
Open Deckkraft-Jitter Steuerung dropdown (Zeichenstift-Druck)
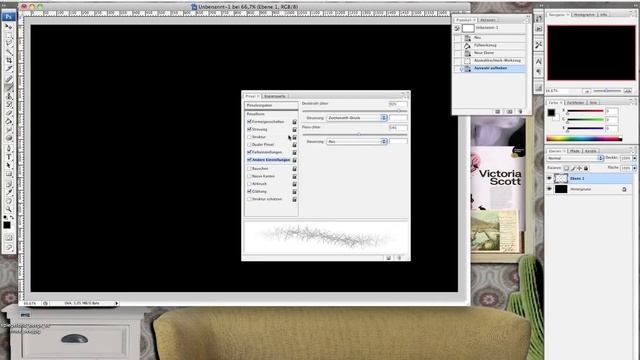tap(357, 118)
